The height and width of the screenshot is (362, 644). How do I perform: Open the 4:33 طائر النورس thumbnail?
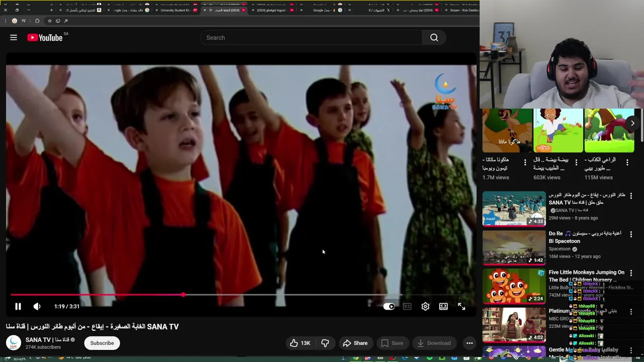click(x=514, y=209)
